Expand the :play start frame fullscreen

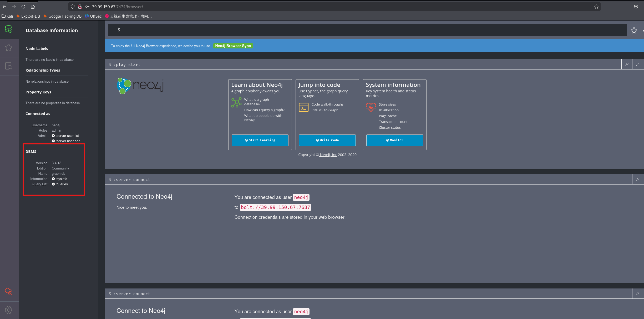click(x=637, y=64)
